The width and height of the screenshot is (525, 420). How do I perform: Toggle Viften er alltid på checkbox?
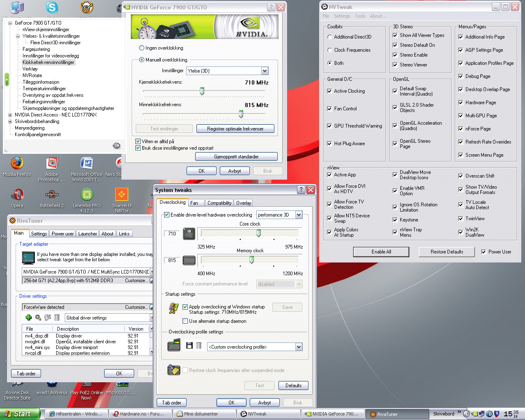click(x=138, y=142)
